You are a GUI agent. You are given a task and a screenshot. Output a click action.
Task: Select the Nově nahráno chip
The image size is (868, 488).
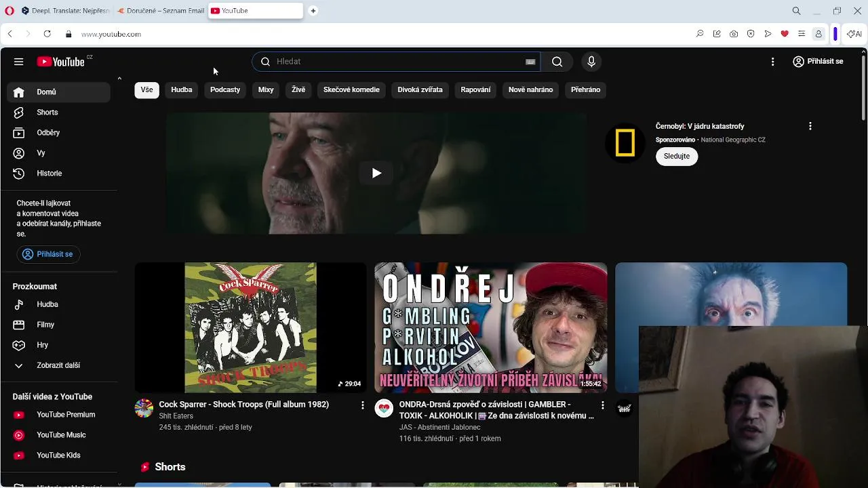click(x=530, y=89)
